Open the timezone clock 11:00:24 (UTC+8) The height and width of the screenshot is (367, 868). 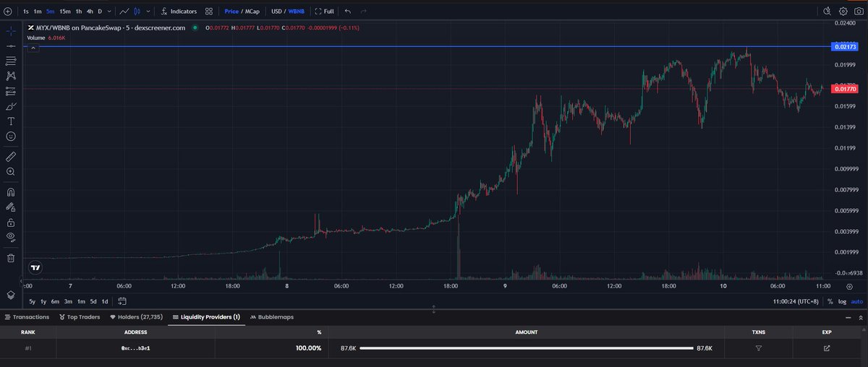click(x=799, y=301)
